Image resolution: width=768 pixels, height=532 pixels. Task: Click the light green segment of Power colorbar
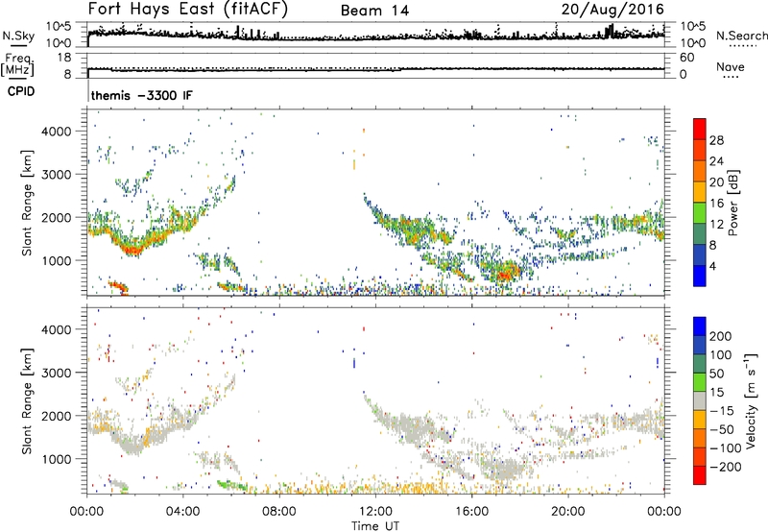click(x=700, y=213)
